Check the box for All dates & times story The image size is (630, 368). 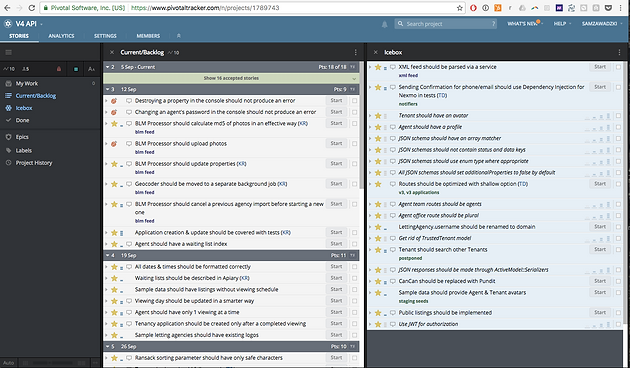[x=355, y=267]
